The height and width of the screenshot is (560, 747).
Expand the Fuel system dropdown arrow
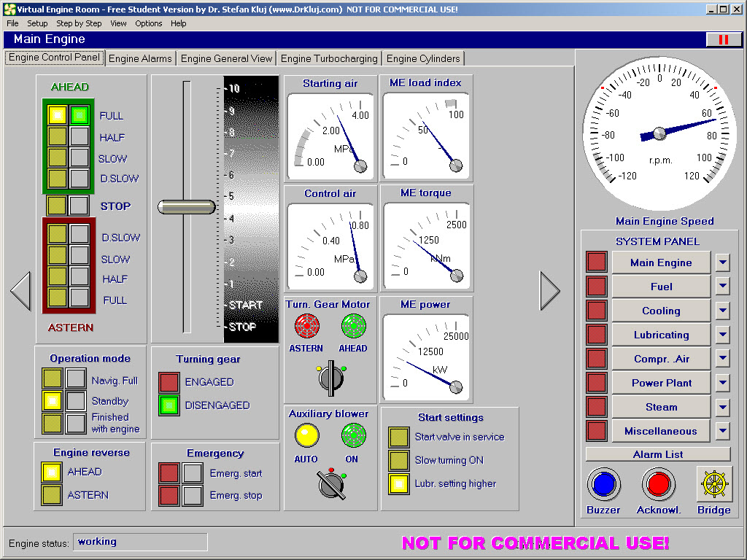coord(722,287)
